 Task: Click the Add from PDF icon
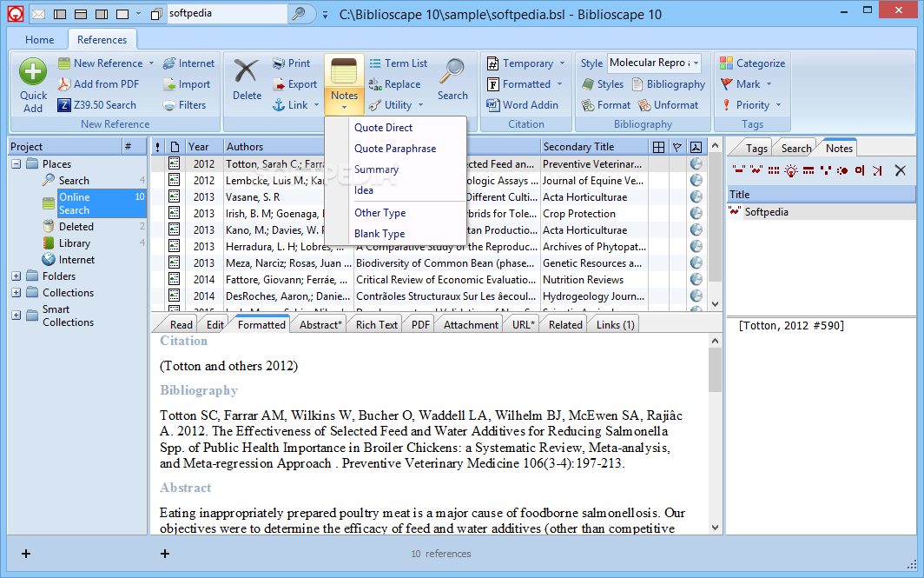point(63,84)
